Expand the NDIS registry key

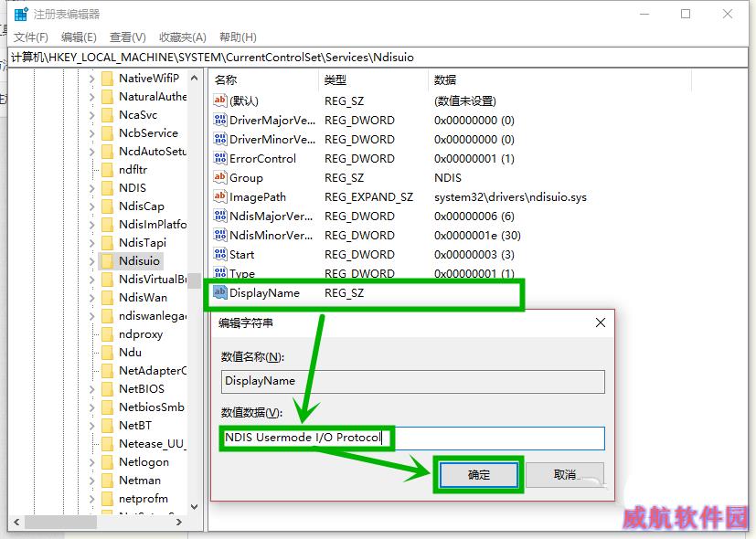(x=91, y=188)
